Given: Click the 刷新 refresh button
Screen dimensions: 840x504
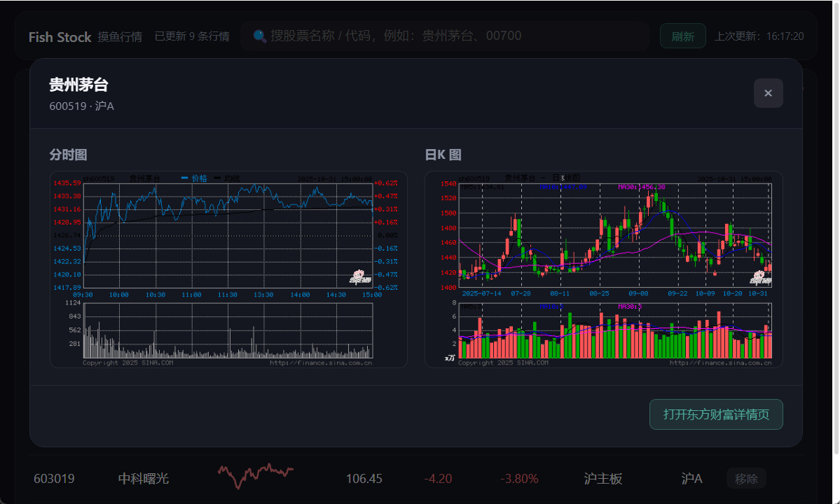Looking at the screenshot, I should [682, 36].
